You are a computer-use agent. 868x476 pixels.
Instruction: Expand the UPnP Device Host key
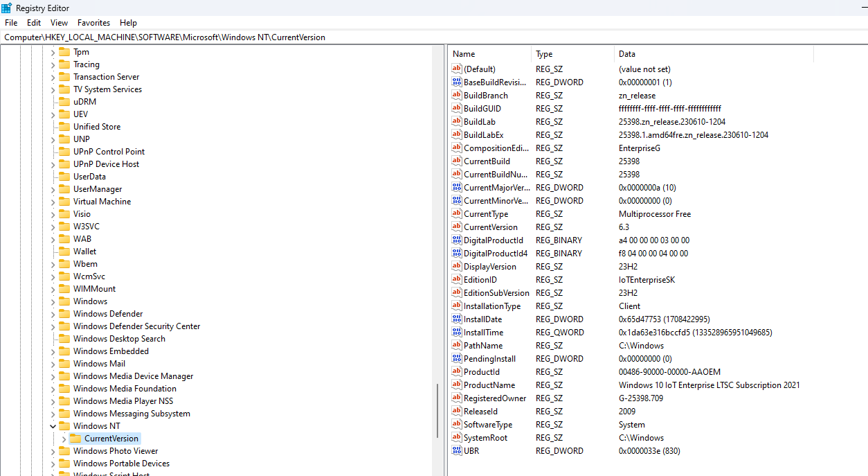tap(53, 164)
